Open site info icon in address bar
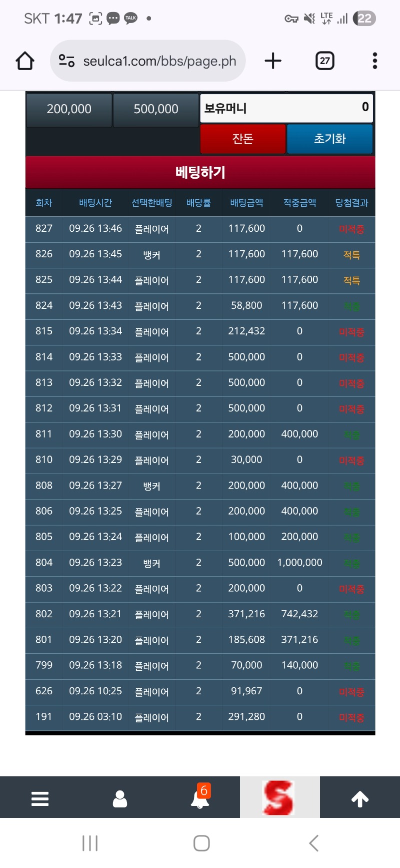Screen dimensions: 400x868 pyautogui.click(x=66, y=61)
